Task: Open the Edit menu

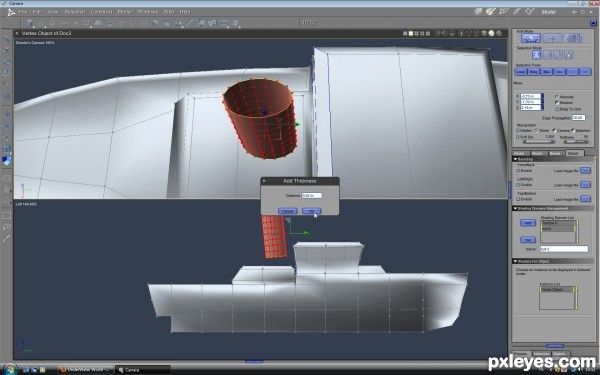Action: pyautogui.click(x=37, y=12)
